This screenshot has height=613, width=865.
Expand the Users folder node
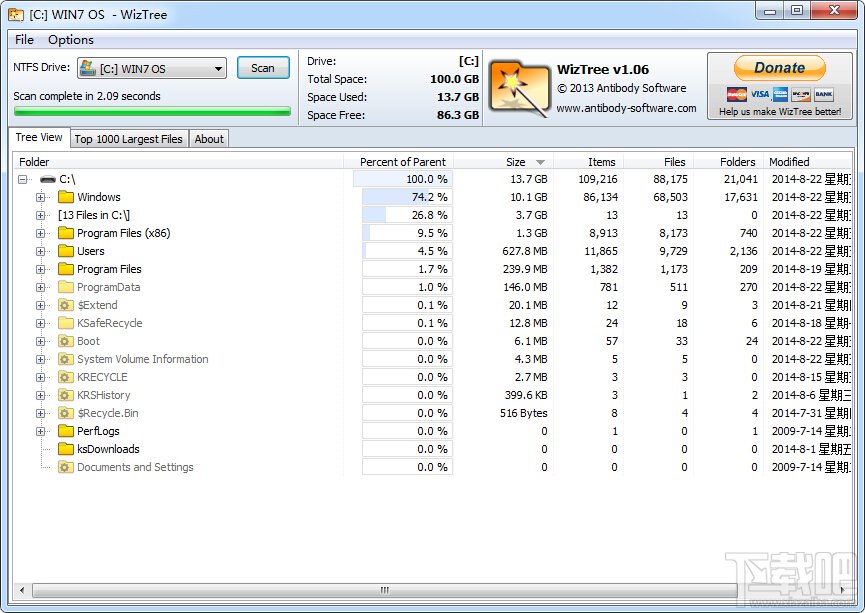40,251
